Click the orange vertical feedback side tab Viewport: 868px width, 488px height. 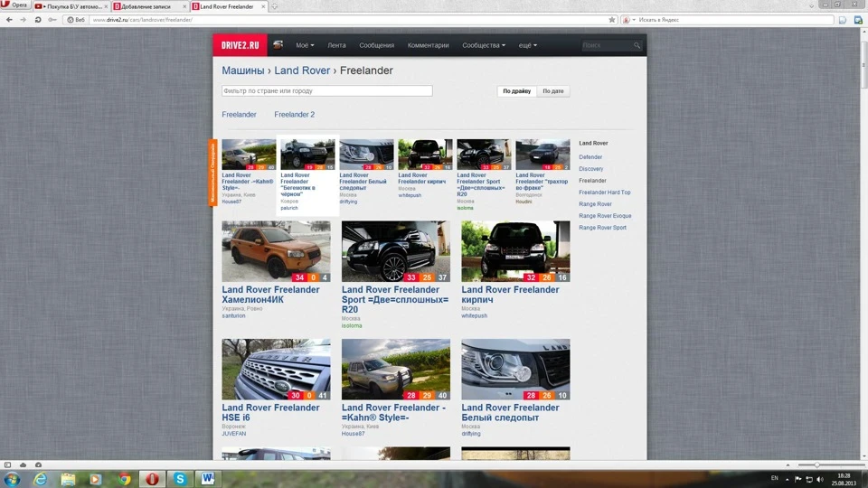(212, 172)
